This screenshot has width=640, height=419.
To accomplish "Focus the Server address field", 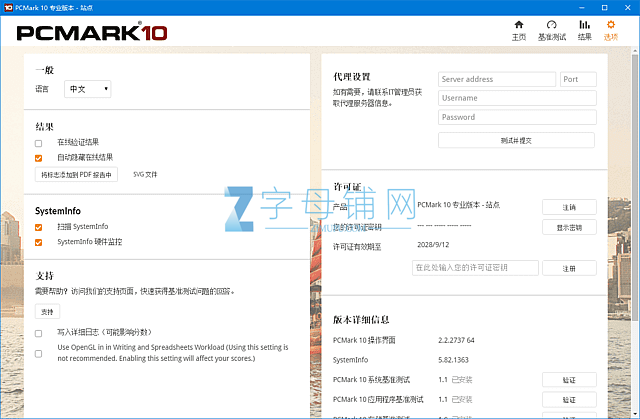I will (497, 79).
